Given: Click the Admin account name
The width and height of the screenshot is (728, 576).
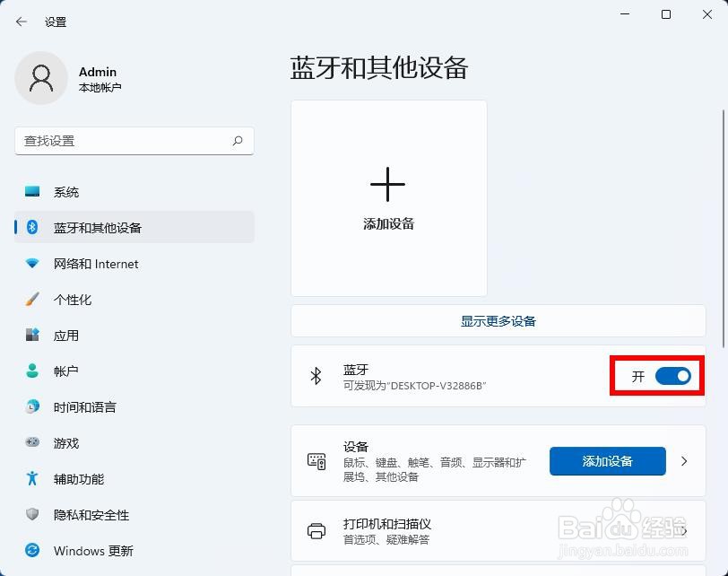Looking at the screenshot, I should (x=98, y=72).
